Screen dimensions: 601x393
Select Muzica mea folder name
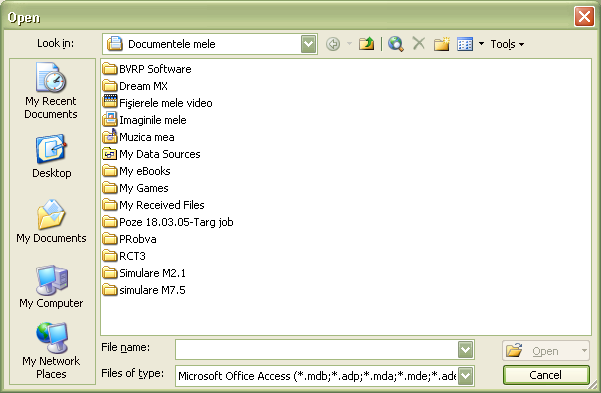147,137
